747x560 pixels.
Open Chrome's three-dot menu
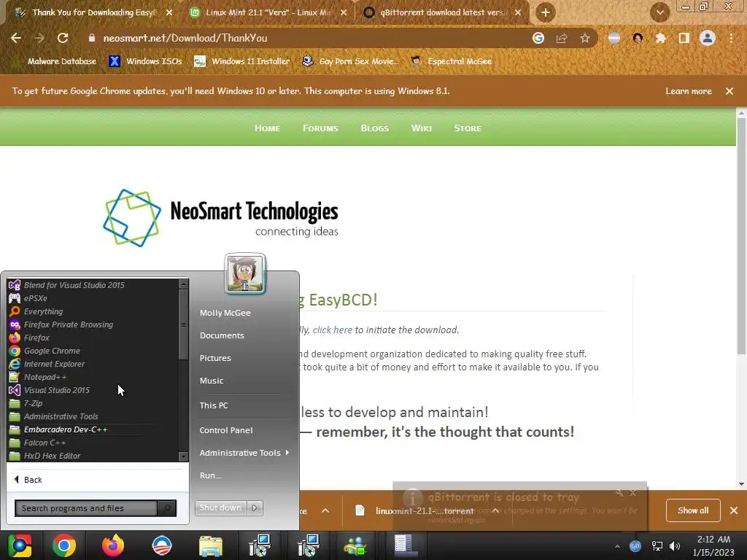point(731,38)
